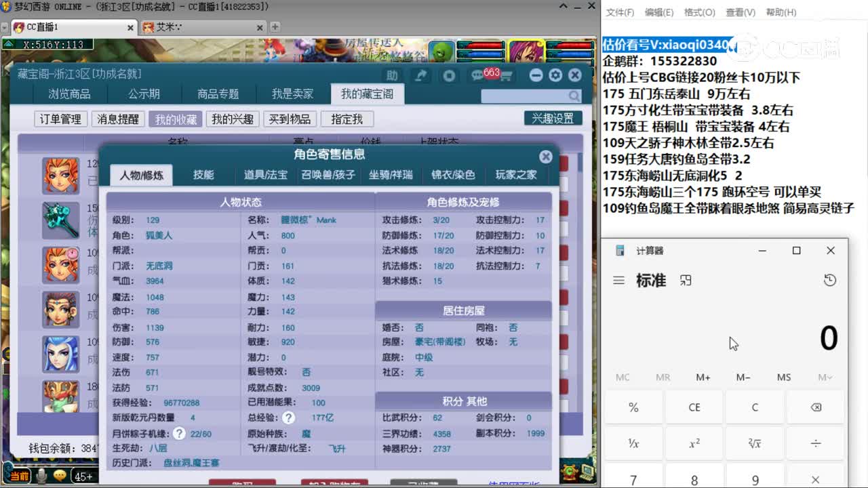Open the calculator hamburger navigation menu

(618, 280)
